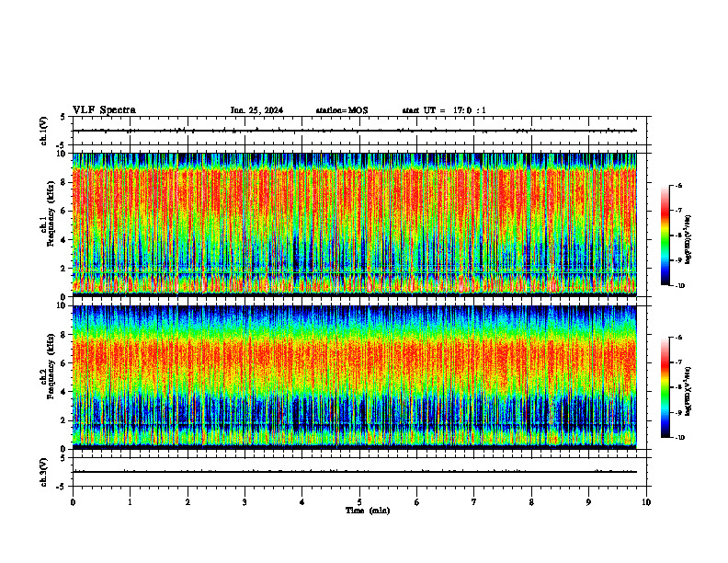Click time axis tick label "0"
The width and height of the screenshot is (728, 563).
tap(73, 502)
